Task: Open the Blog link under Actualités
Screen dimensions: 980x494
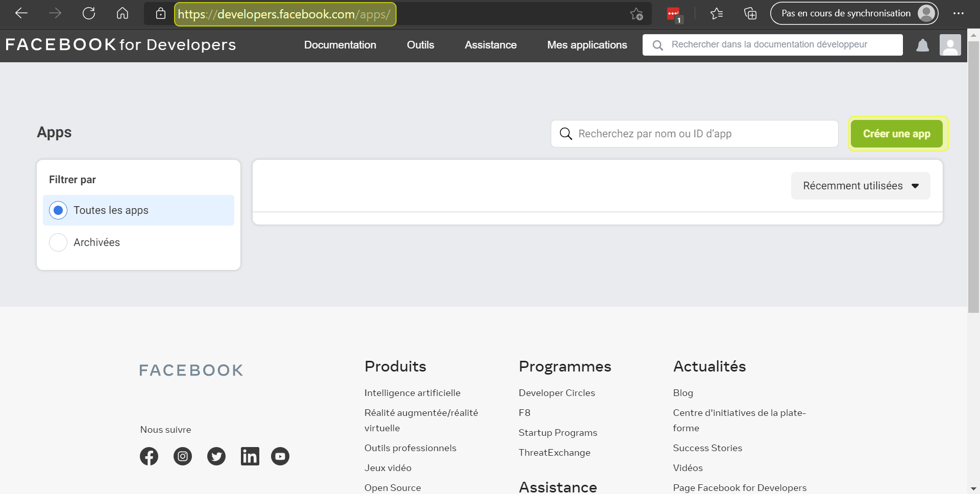Action: pos(683,393)
